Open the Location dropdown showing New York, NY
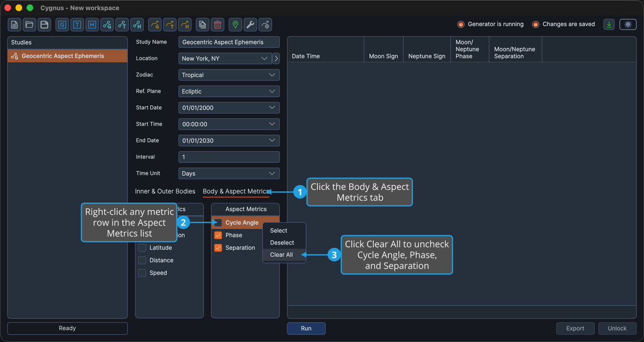The width and height of the screenshot is (644, 342). (x=225, y=58)
